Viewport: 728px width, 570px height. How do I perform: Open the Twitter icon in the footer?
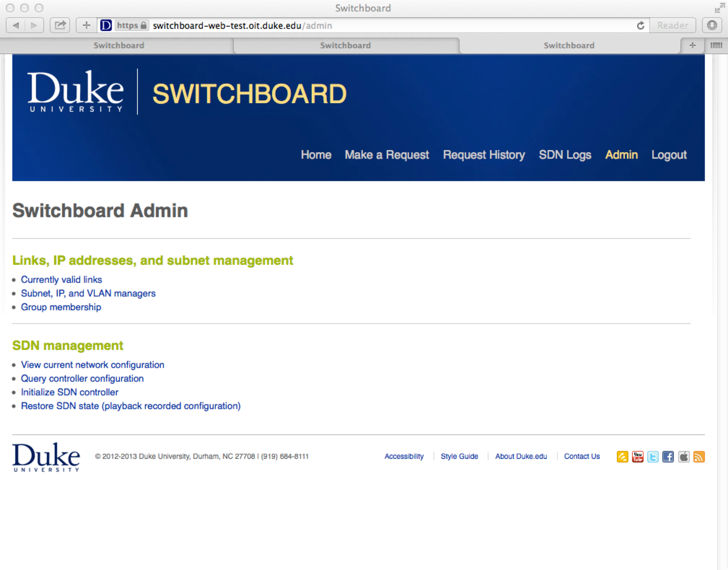pos(653,457)
